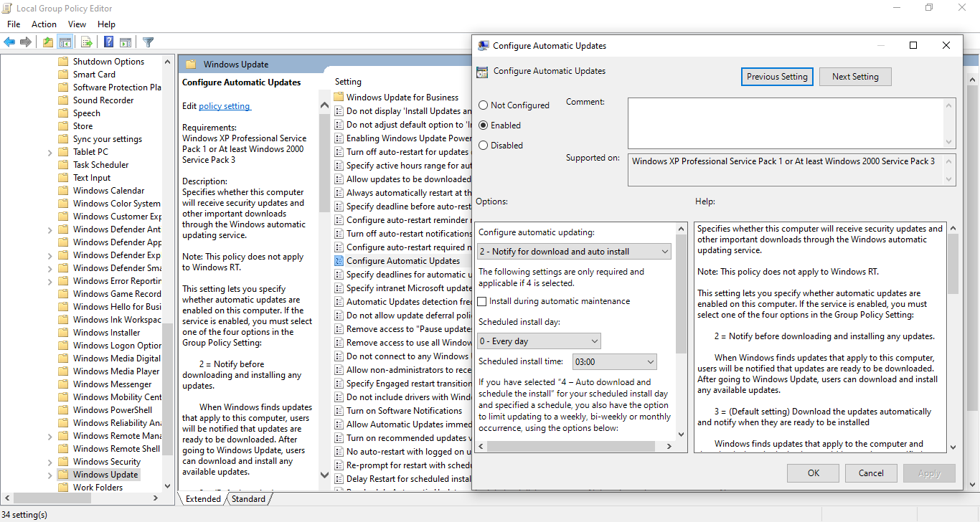
Task: Click the policy icon beside Specify intranet Microsoft update
Action: click(x=339, y=288)
